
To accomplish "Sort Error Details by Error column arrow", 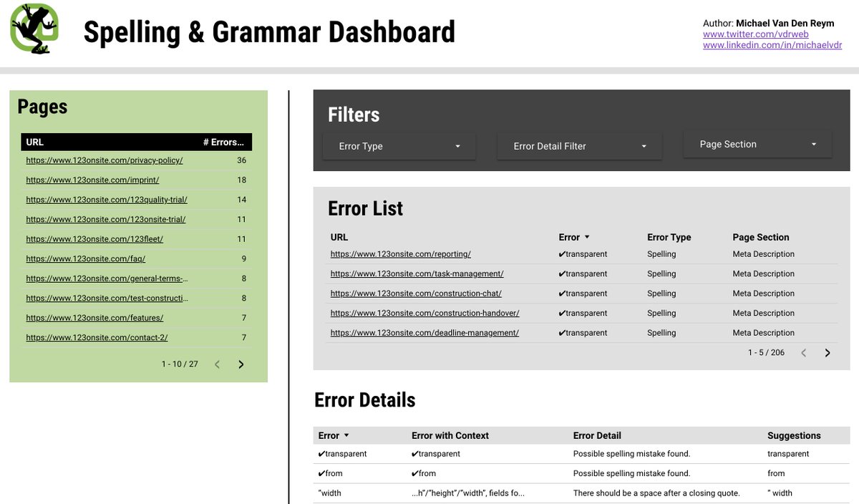I will tap(346, 435).
